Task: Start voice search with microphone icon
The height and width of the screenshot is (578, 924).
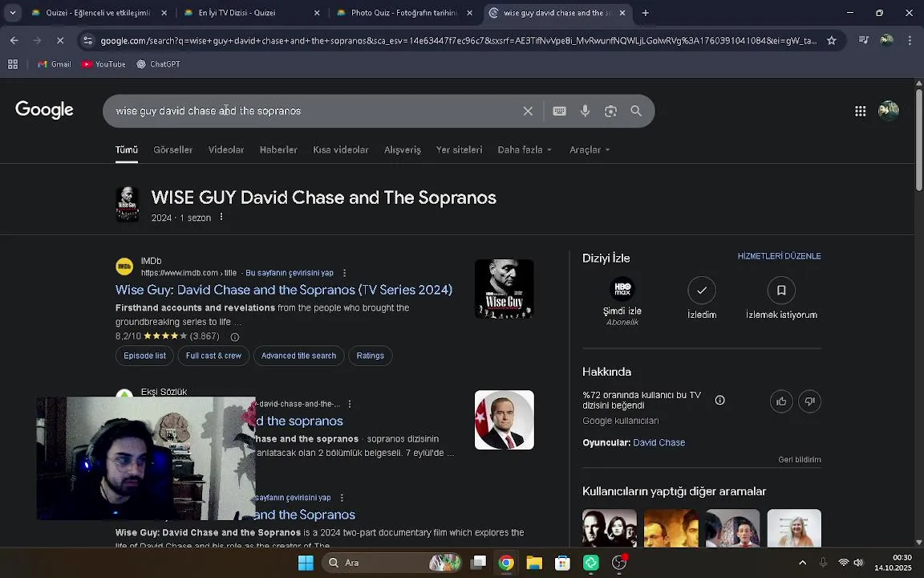Action: (x=585, y=111)
